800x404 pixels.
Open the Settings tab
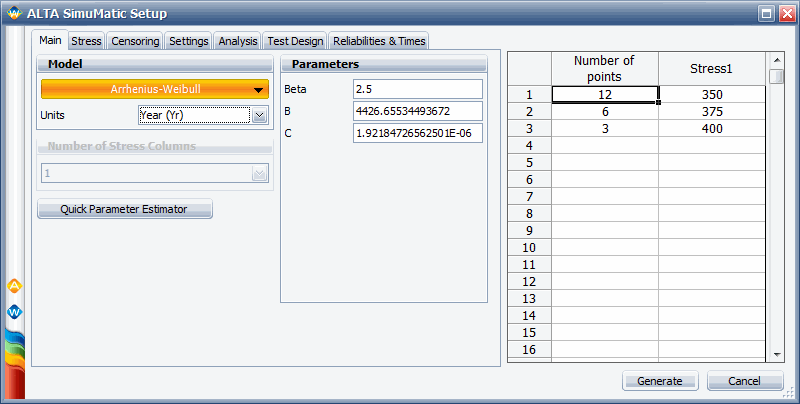point(189,41)
